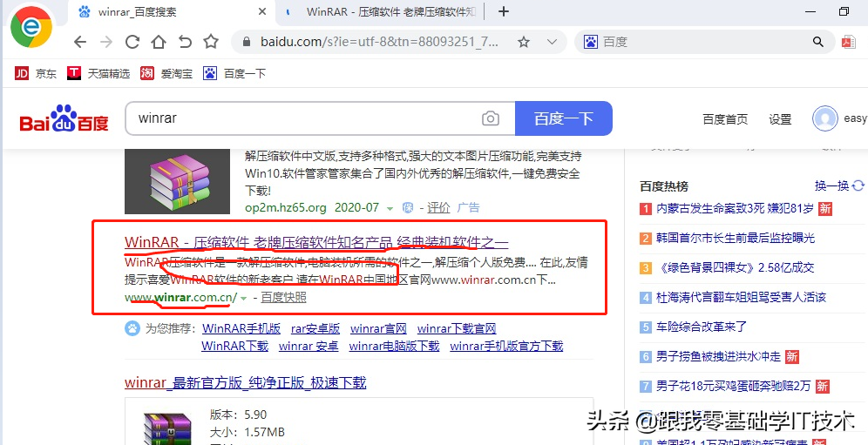Open the 百度快照 link
The height and width of the screenshot is (445, 868).
tap(283, 297)
